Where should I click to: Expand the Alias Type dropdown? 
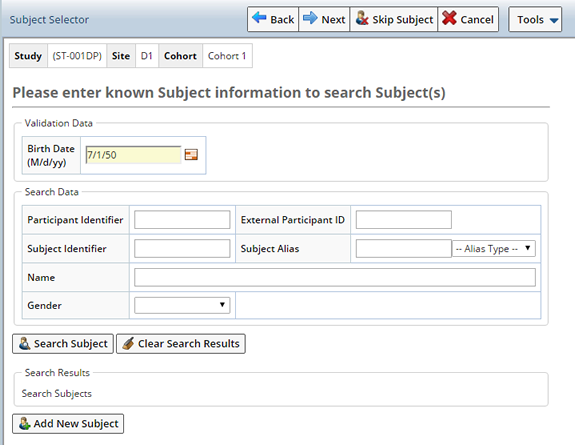pyautogui.click(x=494, y=248)
